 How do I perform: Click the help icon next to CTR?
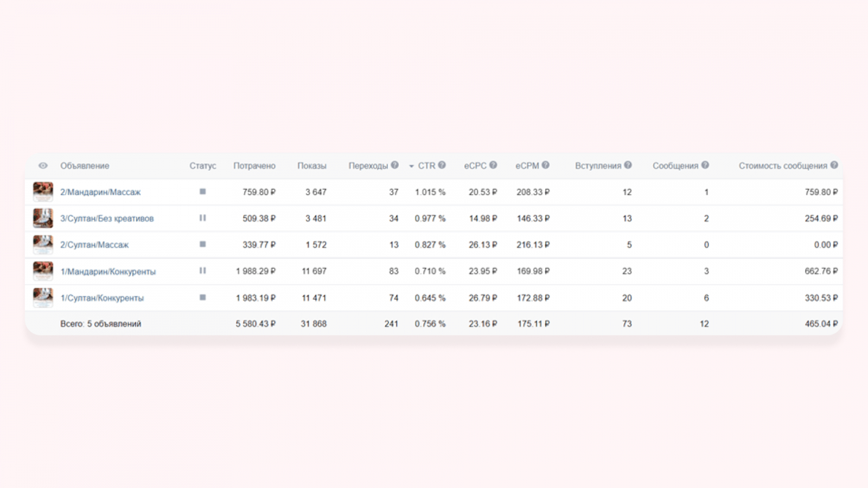point(442,165)
